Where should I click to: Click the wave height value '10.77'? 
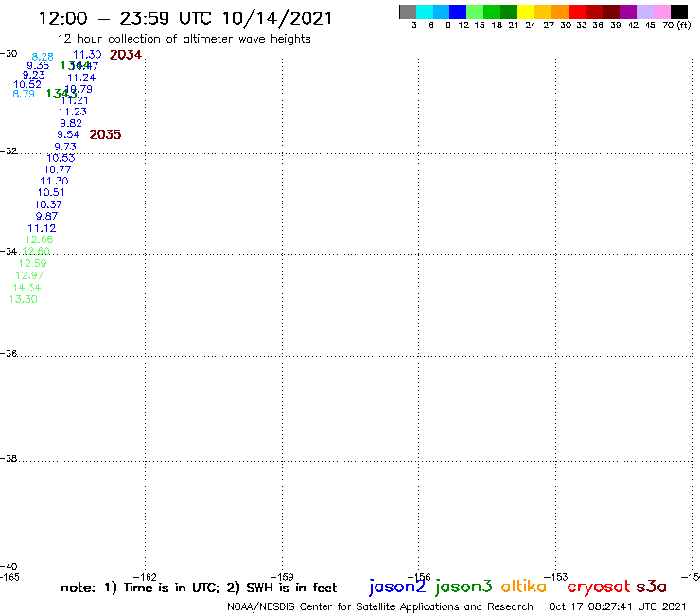click(57, 169)
